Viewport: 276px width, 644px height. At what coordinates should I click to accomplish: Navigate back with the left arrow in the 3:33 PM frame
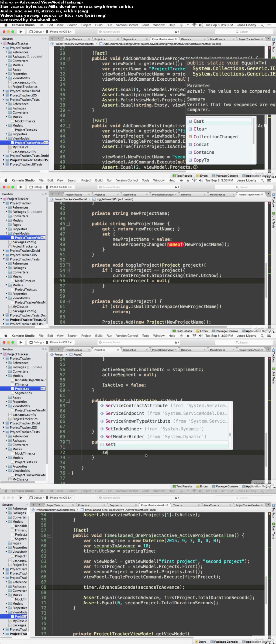click(52, 39)
